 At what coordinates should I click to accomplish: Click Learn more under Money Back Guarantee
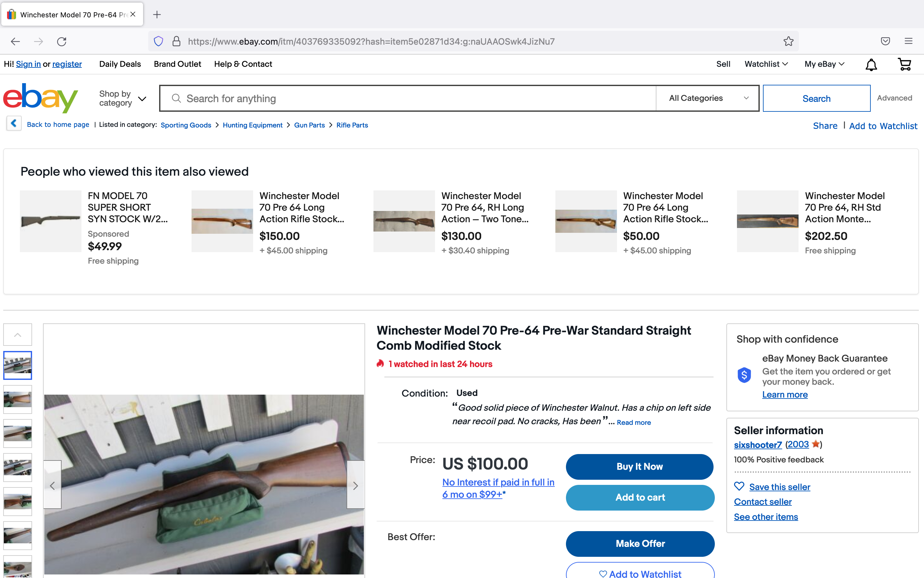click(x=785, y=395)
